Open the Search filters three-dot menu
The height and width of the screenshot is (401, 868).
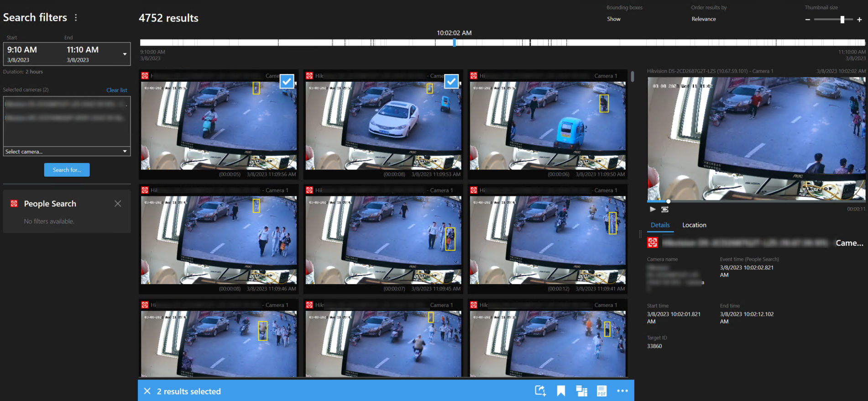pos(76,18)
